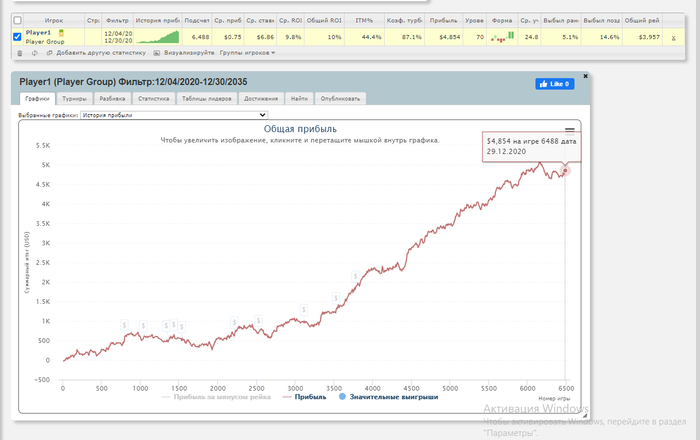This screenshot has height=440, width=700.
Task: Switch to the Статистика tab
Action: pyautogui.click(x=154, y=99)
